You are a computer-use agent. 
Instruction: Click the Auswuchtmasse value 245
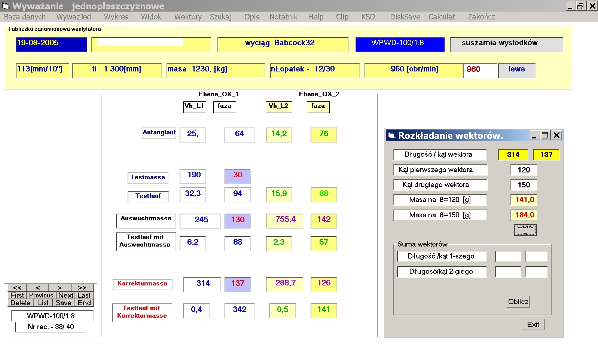[x=200, y=221]
